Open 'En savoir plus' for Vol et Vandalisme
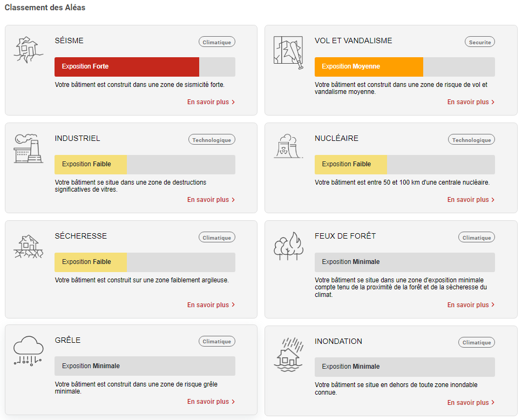Viewport: 522px width, 420px height. click(x=471, y=102)
